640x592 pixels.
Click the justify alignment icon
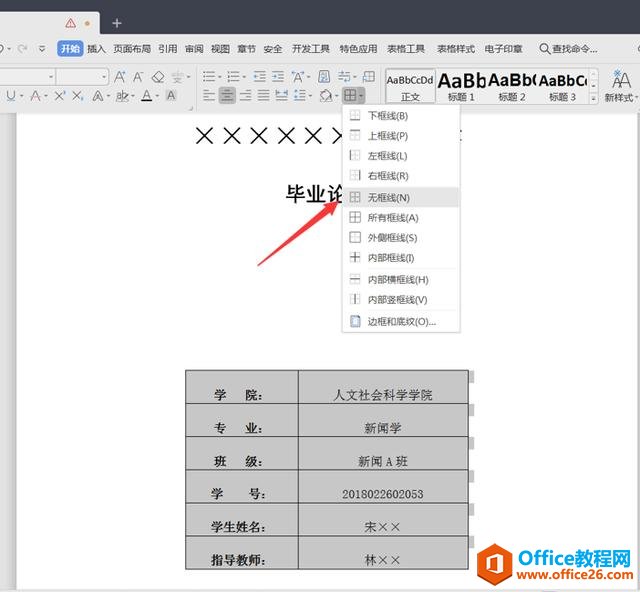tap(263, 96)
